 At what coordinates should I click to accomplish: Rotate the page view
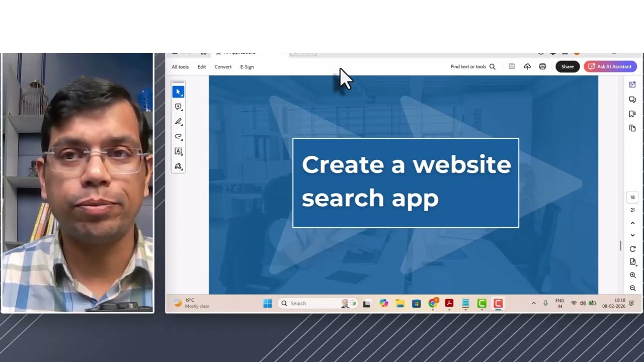click(x=632, y=249)
